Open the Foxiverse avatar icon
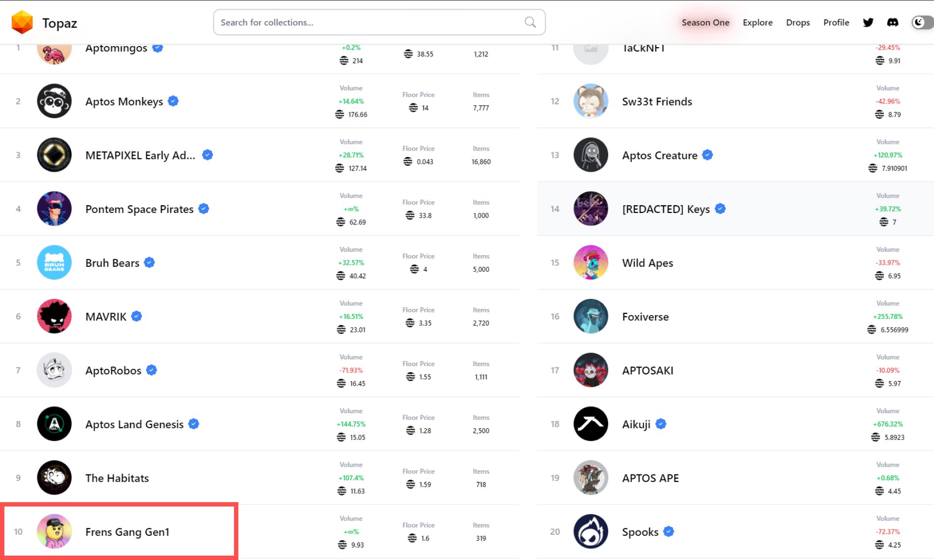This screenshot has height=560, width=934. pyautogui.click(x=591, y=316)
